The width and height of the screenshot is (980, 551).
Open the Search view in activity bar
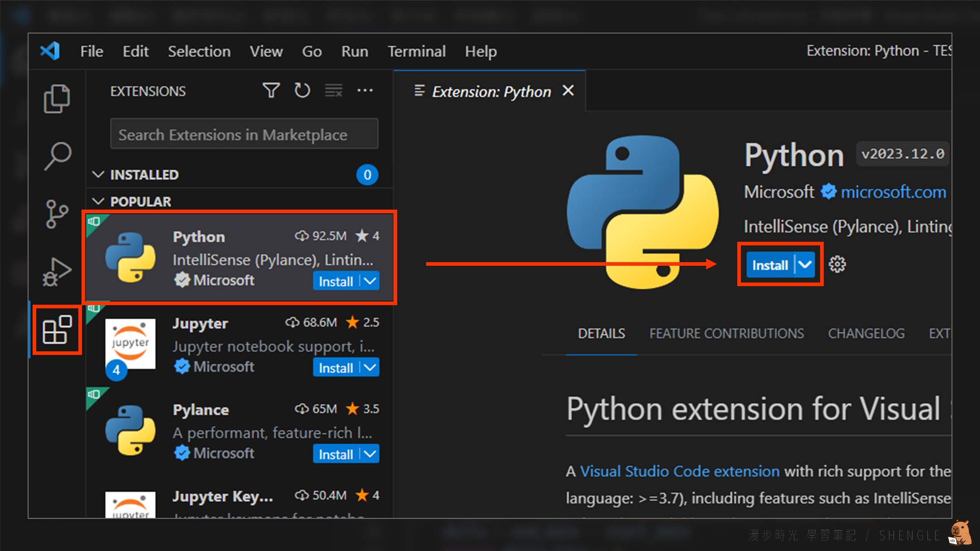point(58,156)
